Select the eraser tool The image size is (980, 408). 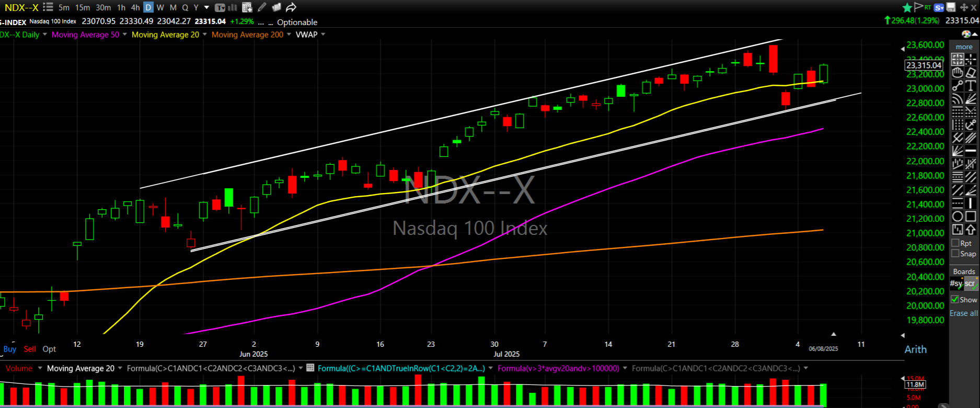[x=971, y=72]
